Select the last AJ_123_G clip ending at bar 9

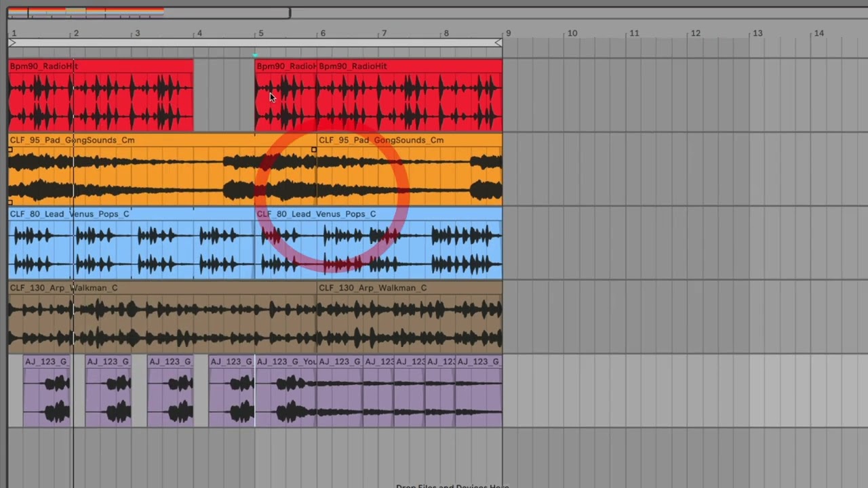479,391
